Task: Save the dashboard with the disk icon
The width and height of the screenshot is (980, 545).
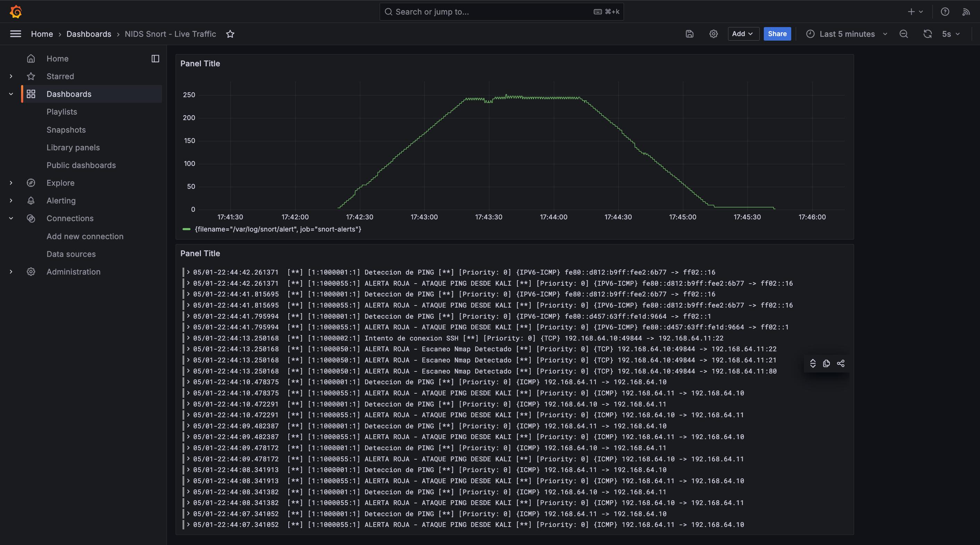Action: point(689,34)
